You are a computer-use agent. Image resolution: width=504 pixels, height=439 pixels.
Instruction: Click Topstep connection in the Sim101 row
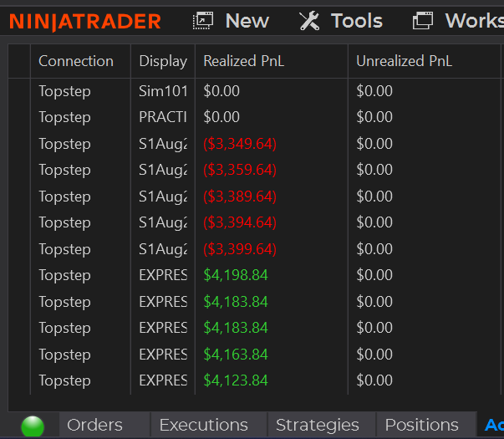point(64,92)
